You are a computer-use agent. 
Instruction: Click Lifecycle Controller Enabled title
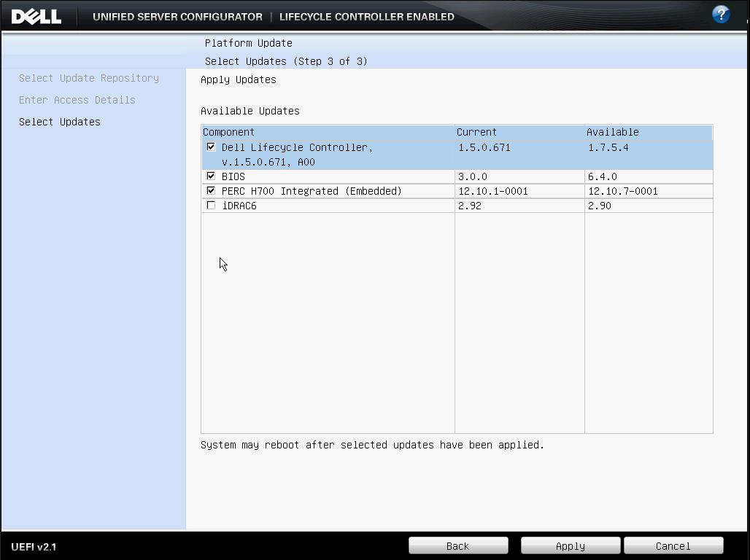click(367, 17)
